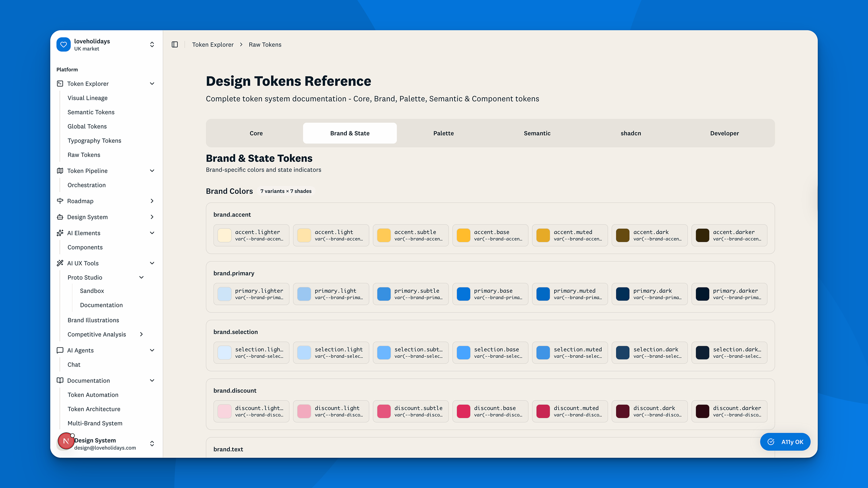Screen dimensions: 868x488
Task: Collapse the Proto Studio submenu
Action: (x=141, y=277)
